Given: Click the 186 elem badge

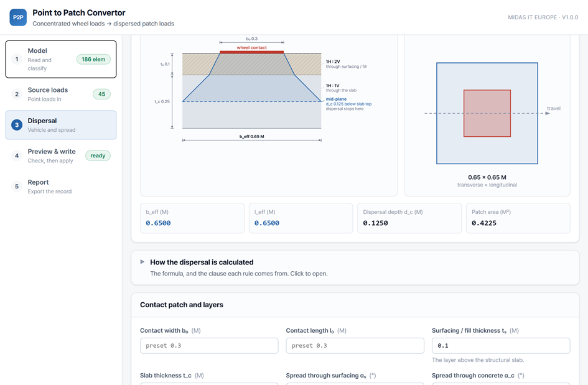Looking at the screenshot, I should [93, 59].
